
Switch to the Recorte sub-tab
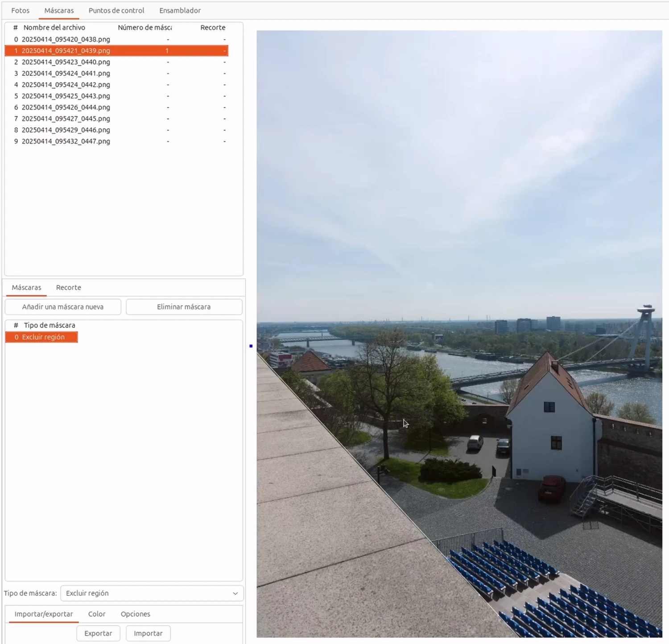point(68,288)
